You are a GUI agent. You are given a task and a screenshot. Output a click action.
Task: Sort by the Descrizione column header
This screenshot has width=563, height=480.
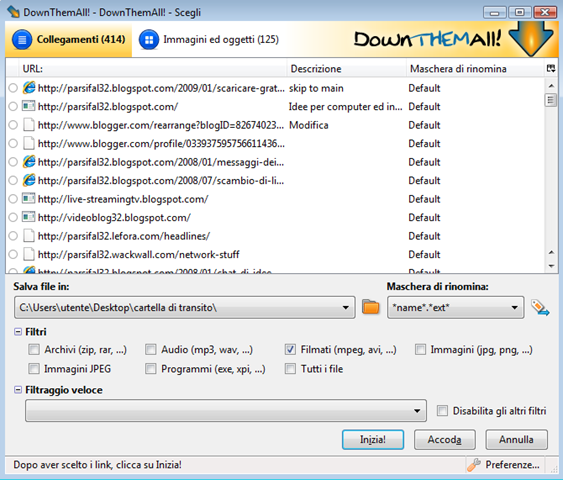(346, 69)
